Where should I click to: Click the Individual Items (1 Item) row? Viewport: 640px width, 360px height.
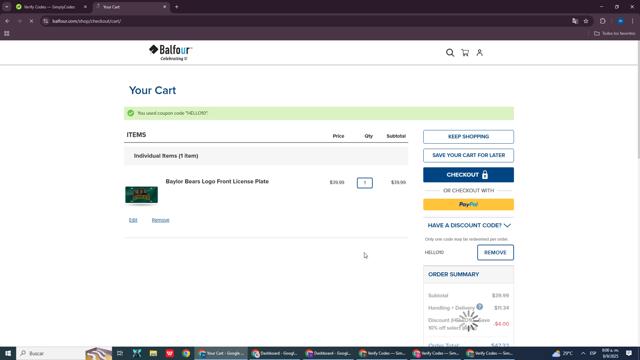pyautogui.click(x=266, y=156)
